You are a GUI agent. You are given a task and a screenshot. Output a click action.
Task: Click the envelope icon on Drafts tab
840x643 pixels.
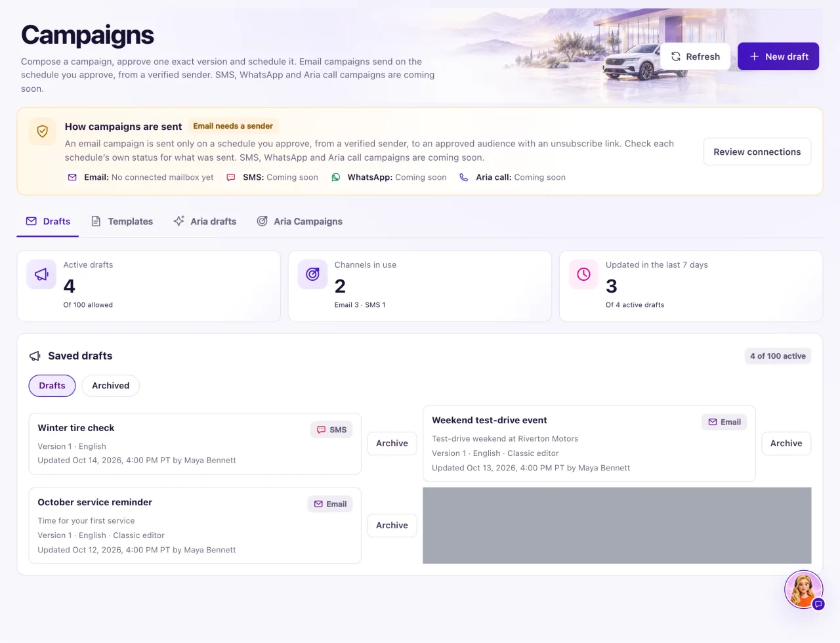coord(31,221)
